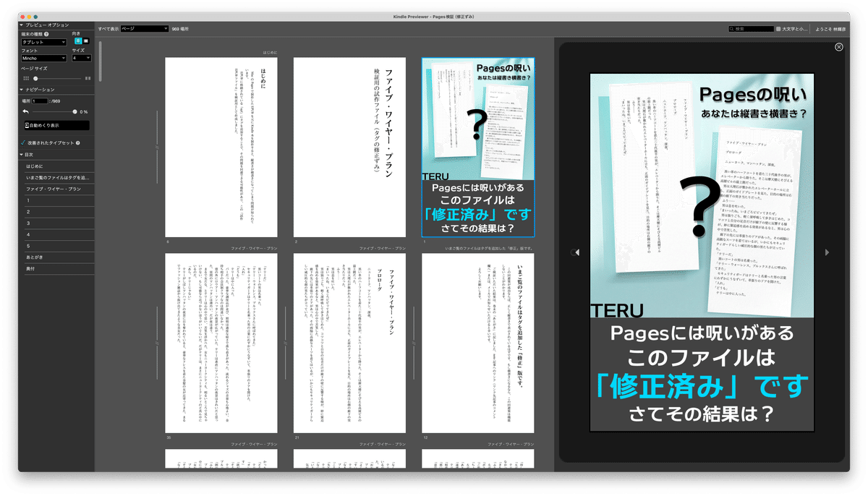The width and height of the screenshot is (868, 496).
Task: Collapse the 目次 section
Action: point(22,155)
